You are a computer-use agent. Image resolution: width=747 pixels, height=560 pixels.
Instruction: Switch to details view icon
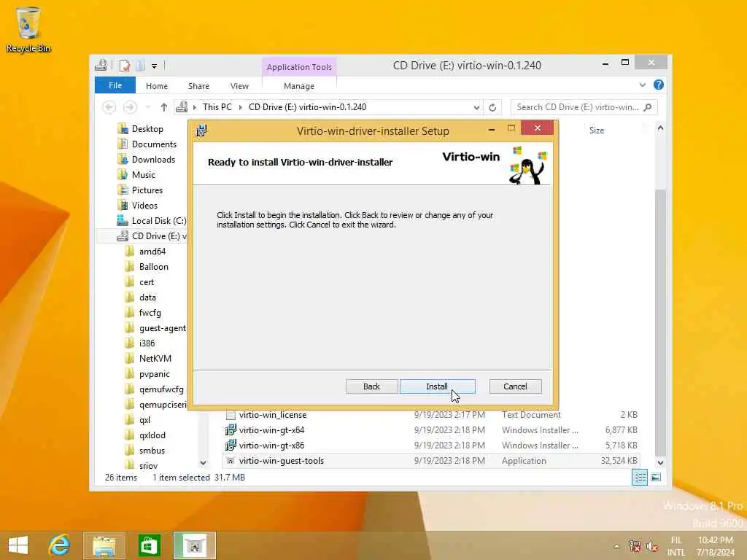pos(639,477)
